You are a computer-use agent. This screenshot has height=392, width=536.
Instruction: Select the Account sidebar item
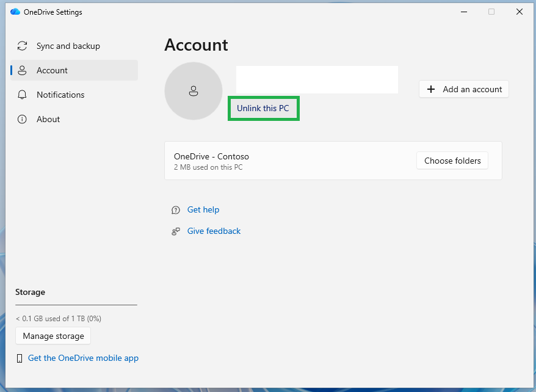[74, 70]
